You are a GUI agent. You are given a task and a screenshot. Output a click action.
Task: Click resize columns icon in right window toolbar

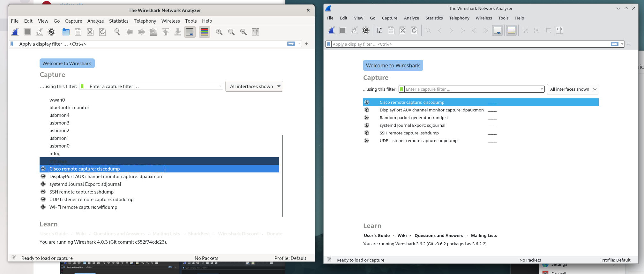pyautogui.click(x=560, y=30)
